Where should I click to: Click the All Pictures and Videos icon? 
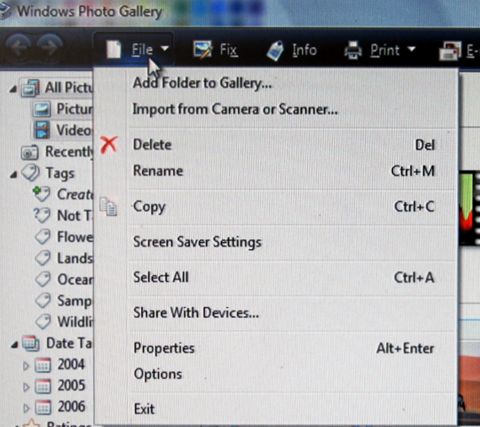[30, 88]
